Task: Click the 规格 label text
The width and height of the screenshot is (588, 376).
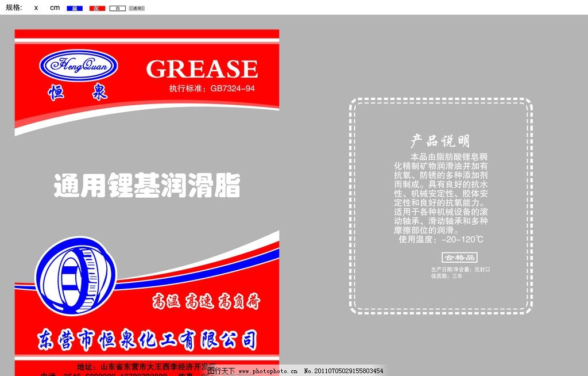Action: [14, 7]
